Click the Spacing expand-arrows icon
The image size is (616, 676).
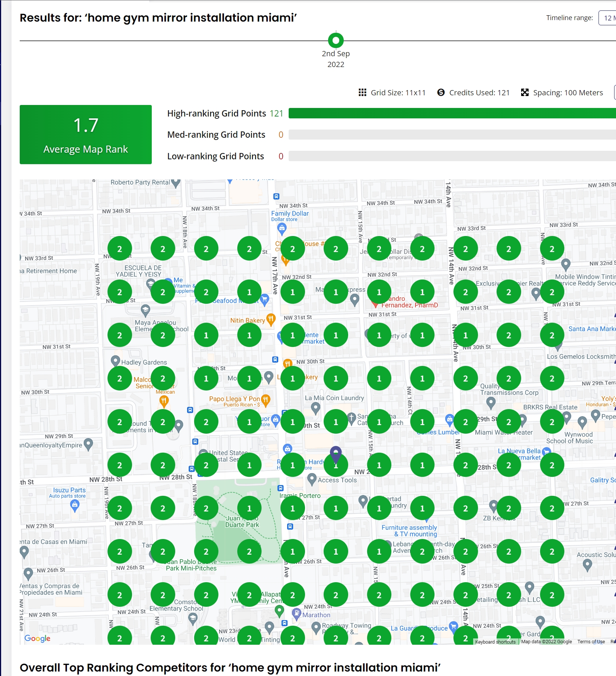click(x=525, y=92)
